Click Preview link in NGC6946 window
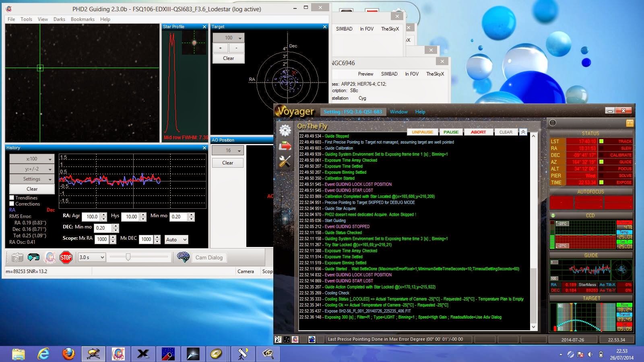Image resolution: width=644 pixels, height=362 pixels. [x=365, y=74]
